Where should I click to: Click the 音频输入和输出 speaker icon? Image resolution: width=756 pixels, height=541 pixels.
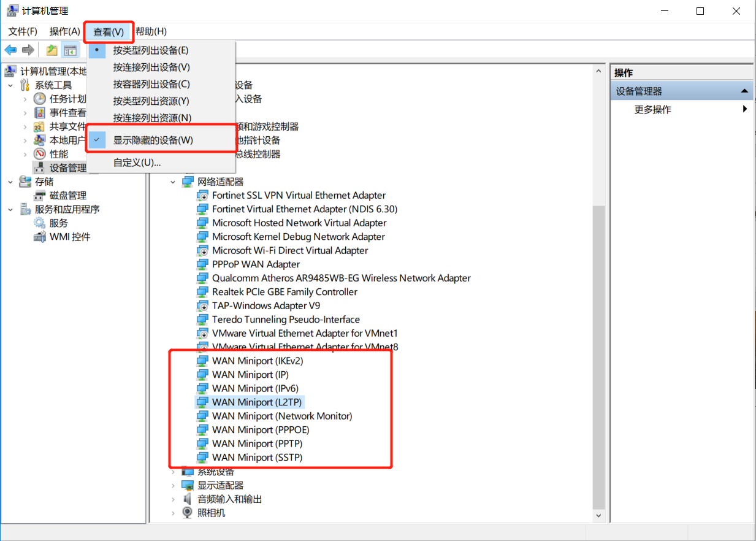188,499
